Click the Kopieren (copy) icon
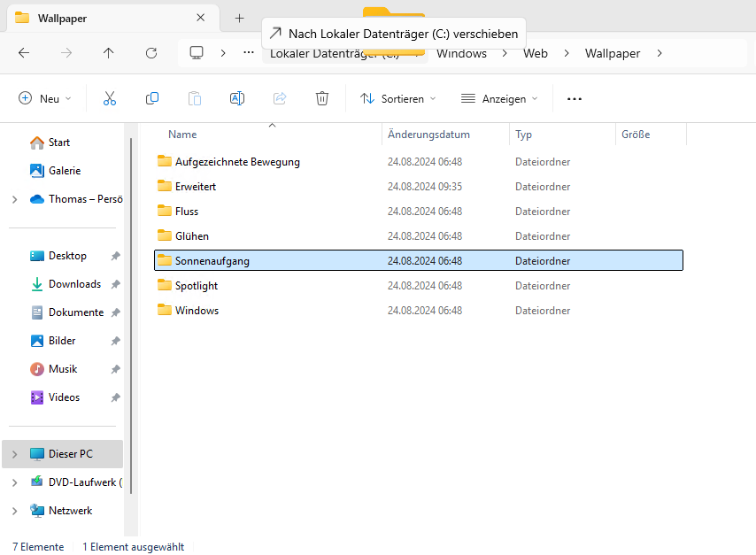Image resolution: width=756 pixels, height=555 pixels. (x=151, y=98)
